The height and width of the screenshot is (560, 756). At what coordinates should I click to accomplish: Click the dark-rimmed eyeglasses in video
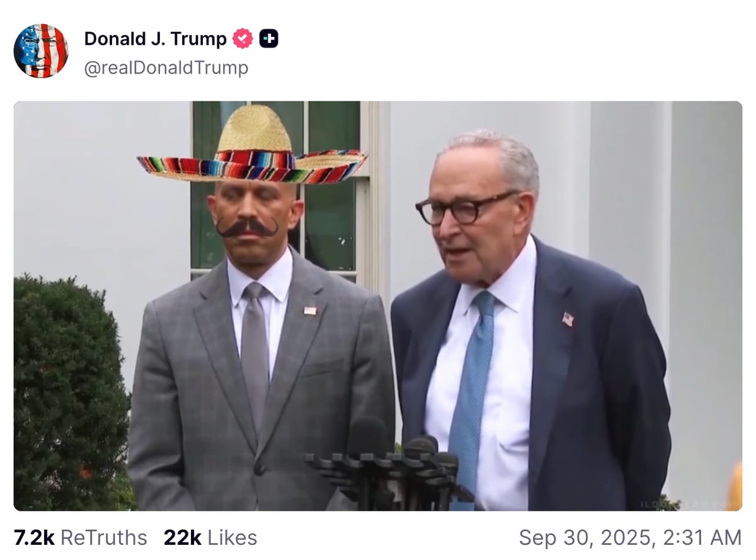(x=464, y=211)
